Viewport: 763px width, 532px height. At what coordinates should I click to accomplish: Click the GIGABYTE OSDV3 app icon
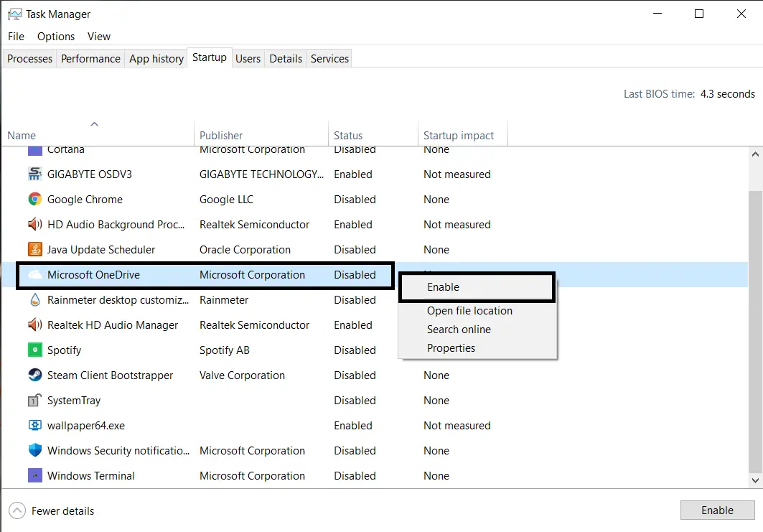[34, 174]
